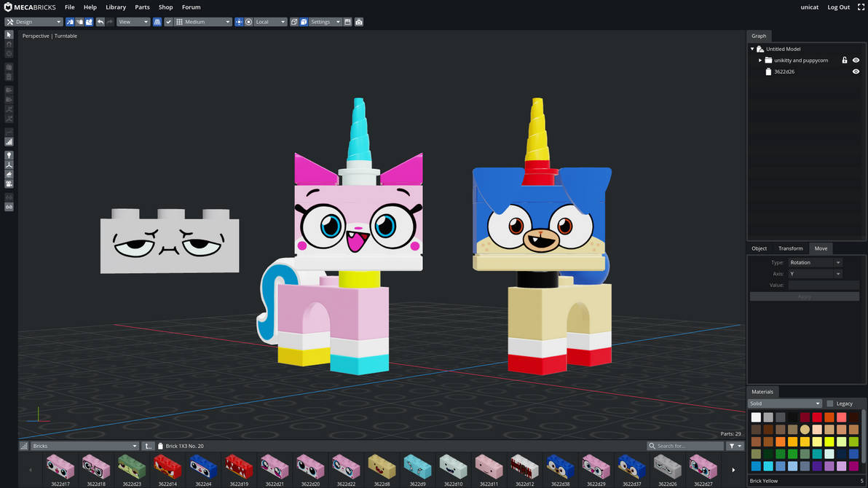Switch to the Transform tab

[790, 248]
